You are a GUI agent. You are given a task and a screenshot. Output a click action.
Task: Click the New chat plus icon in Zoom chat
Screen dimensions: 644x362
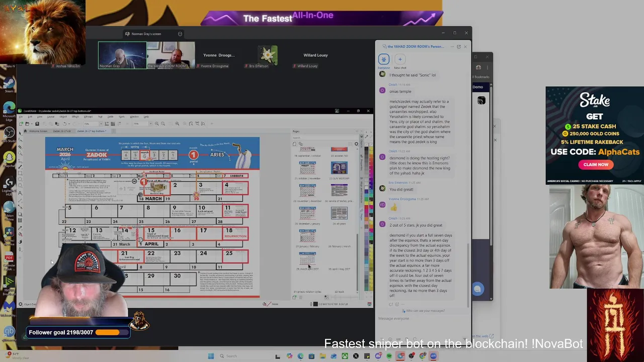coord(400,59)
